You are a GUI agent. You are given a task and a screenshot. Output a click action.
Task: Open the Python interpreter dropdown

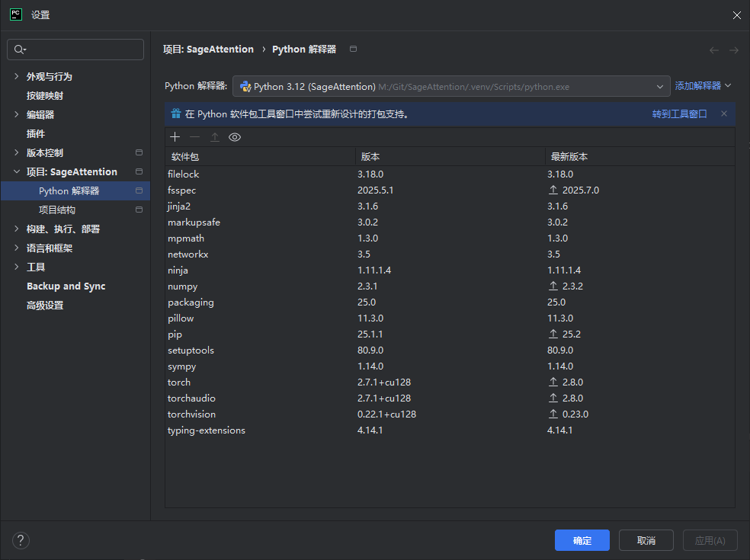click(x=451, y=87)
